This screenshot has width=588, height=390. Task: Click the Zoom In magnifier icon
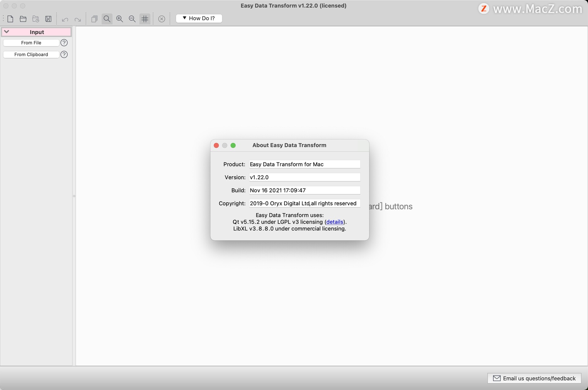click(x=119, y=19)
